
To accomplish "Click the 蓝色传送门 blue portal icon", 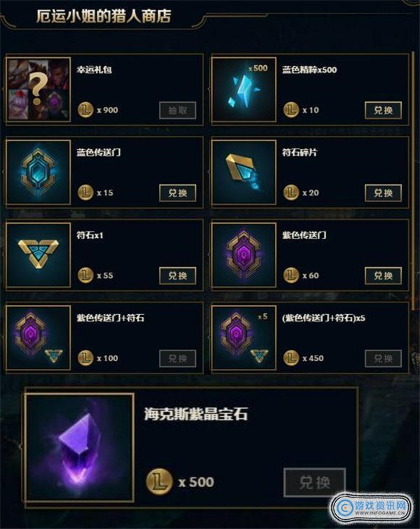I will click(38, 172).
